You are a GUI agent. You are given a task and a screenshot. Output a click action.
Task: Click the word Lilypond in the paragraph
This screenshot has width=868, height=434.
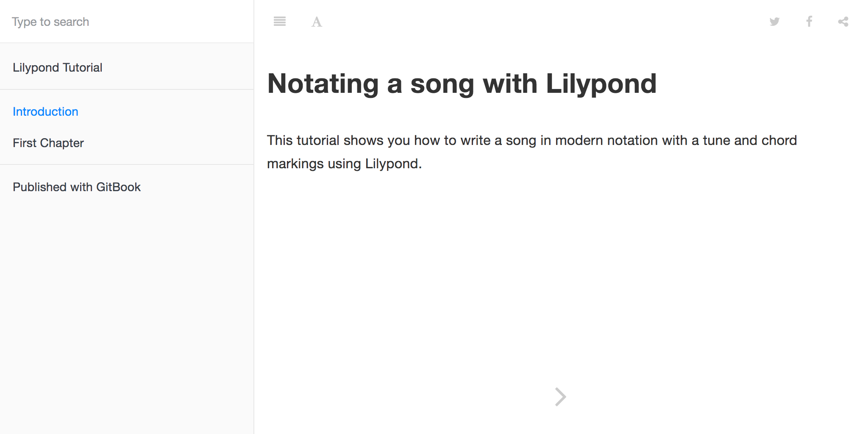click(392, 164)
